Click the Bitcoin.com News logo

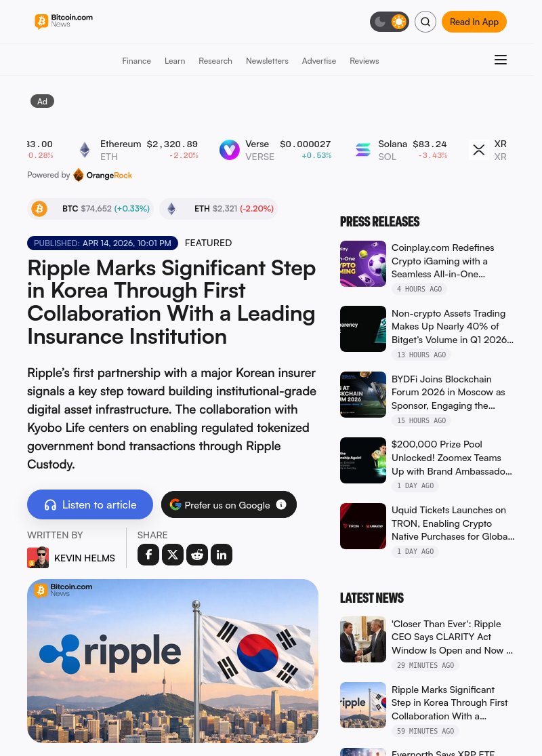64,21
